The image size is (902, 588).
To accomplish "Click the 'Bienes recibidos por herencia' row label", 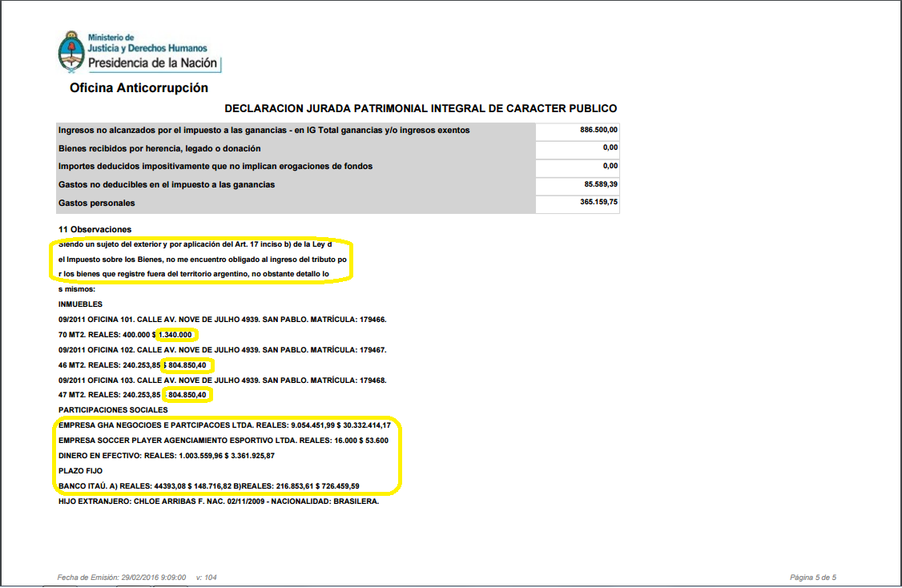I will 159,148.
